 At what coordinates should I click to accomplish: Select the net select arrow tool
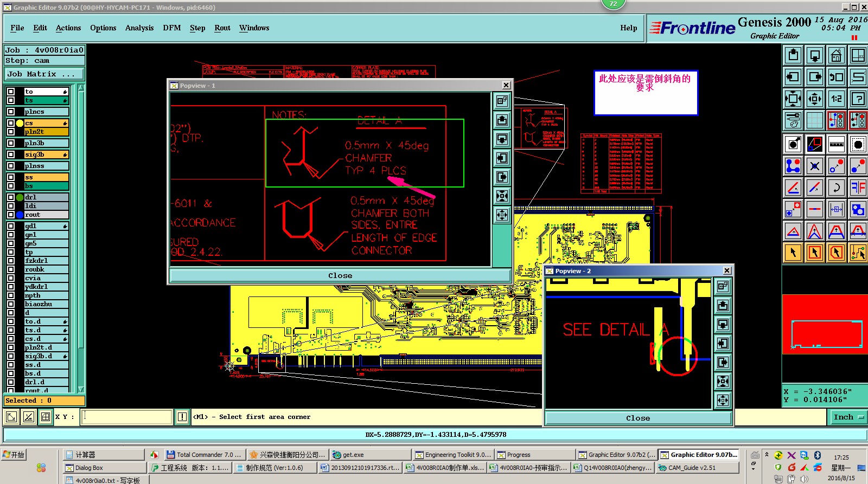(x=858, y=253)
